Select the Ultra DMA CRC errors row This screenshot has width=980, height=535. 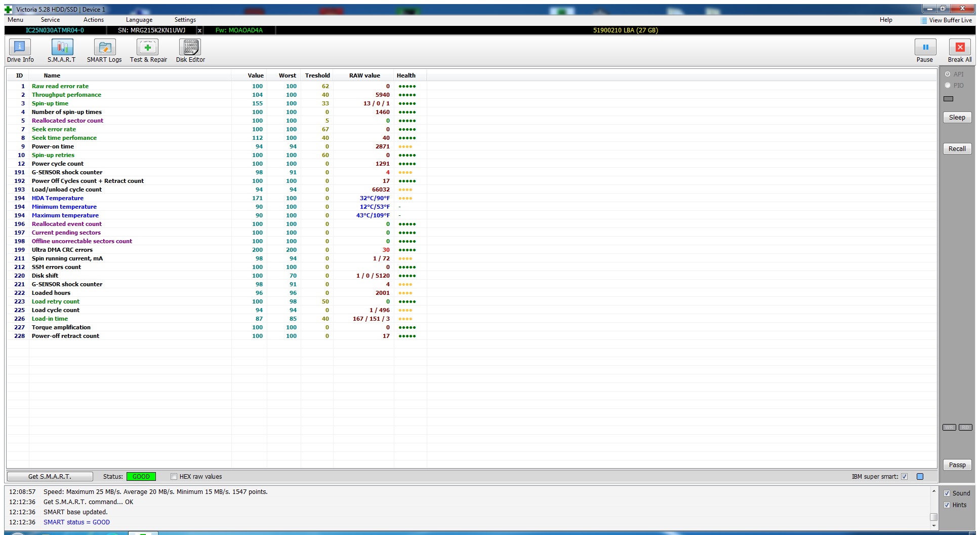point(217,250)
